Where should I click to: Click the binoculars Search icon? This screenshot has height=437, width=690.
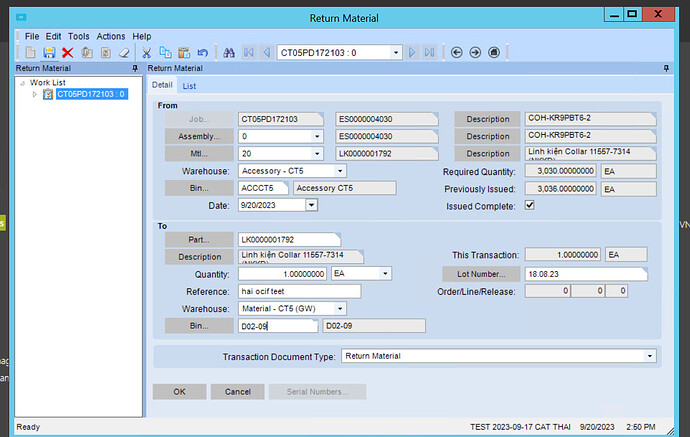click(x=229, y=52)
